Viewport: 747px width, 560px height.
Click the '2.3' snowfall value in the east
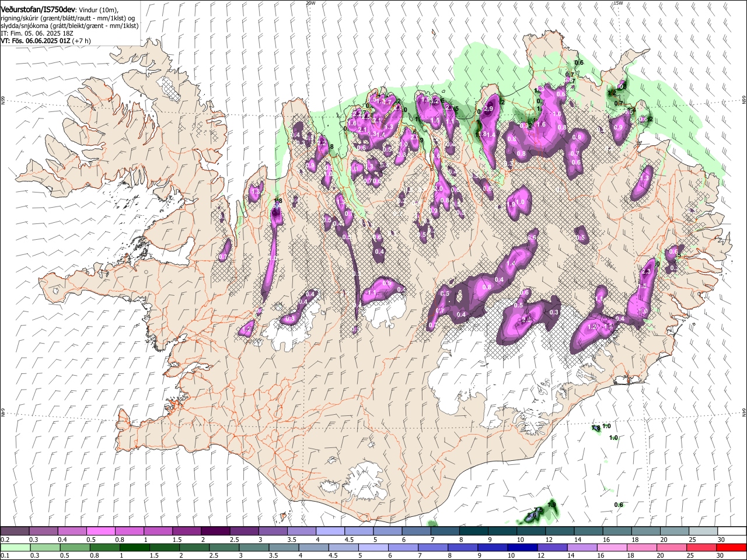tap(646, 272)
